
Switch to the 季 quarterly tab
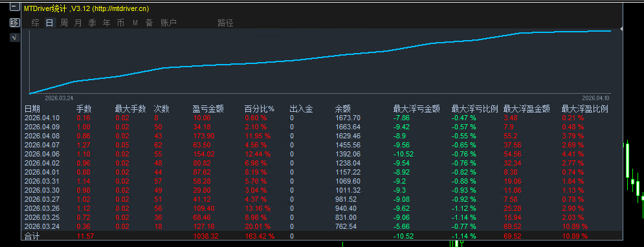click(x=93, y=23)
